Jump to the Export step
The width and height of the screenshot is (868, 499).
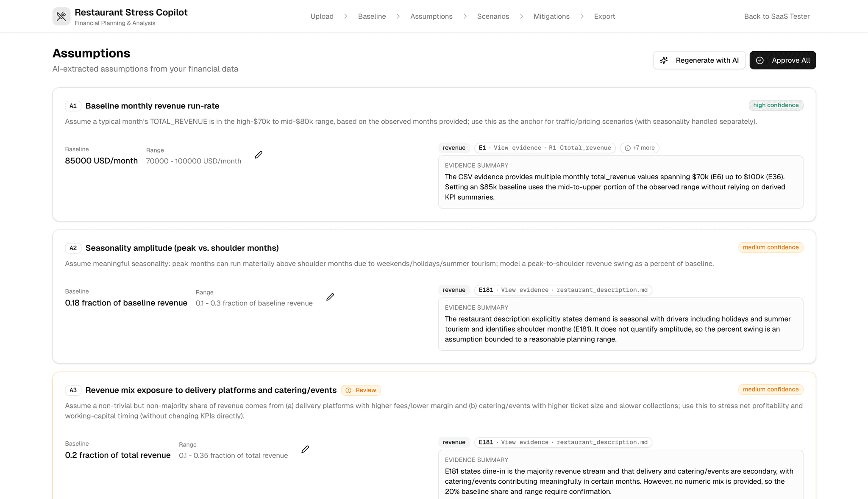604,17
